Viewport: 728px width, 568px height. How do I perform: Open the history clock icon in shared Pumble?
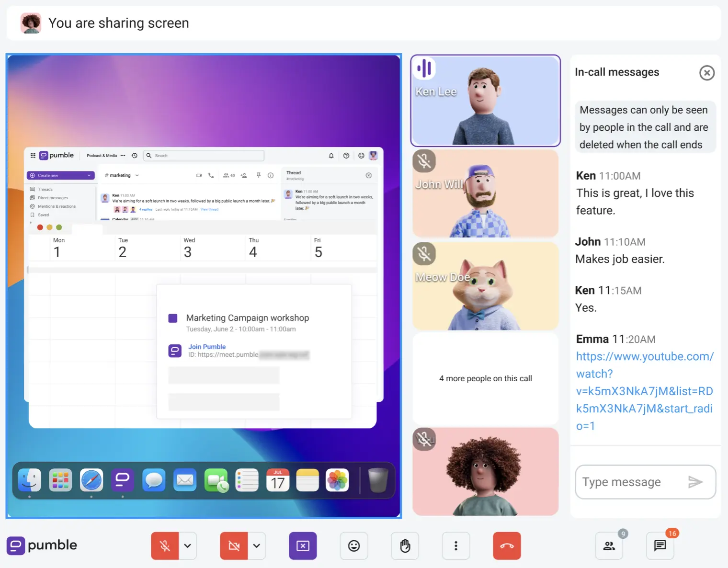(135, 156)
